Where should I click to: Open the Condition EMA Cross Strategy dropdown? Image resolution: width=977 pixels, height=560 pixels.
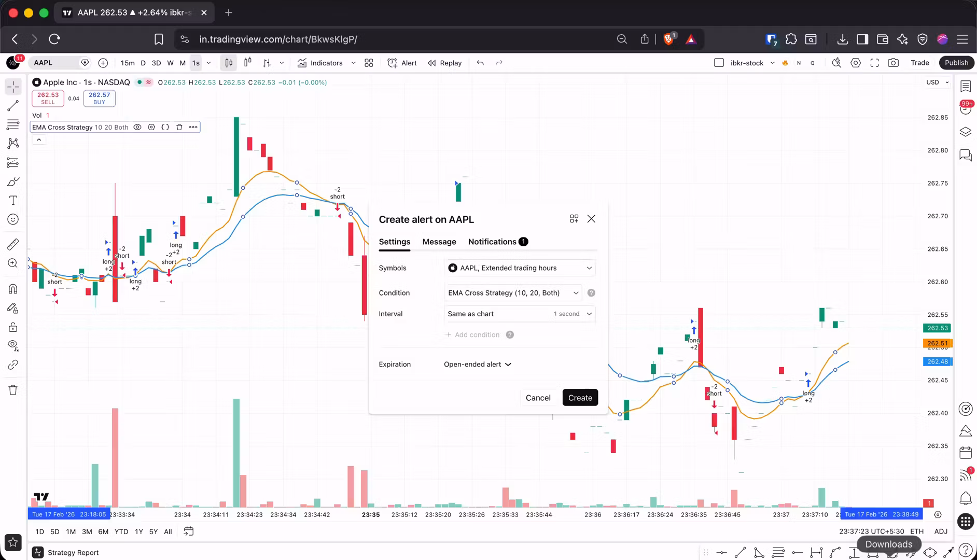(513, 293)
